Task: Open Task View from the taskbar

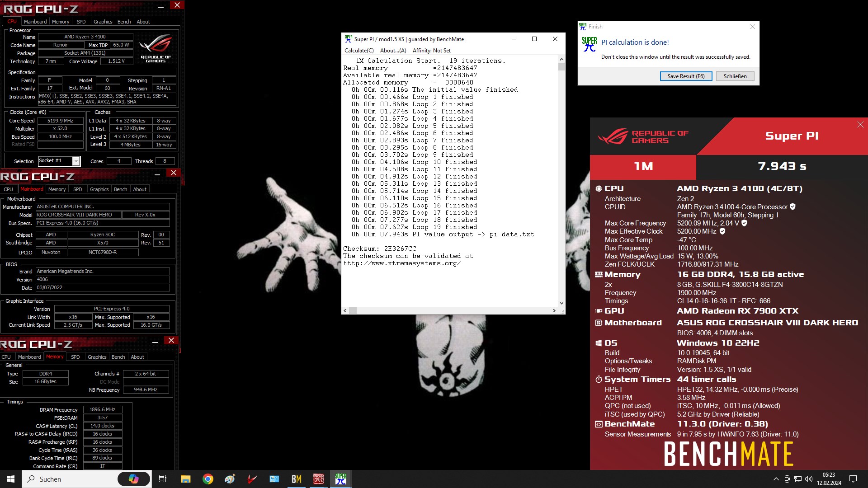Action: click(163, 479)
